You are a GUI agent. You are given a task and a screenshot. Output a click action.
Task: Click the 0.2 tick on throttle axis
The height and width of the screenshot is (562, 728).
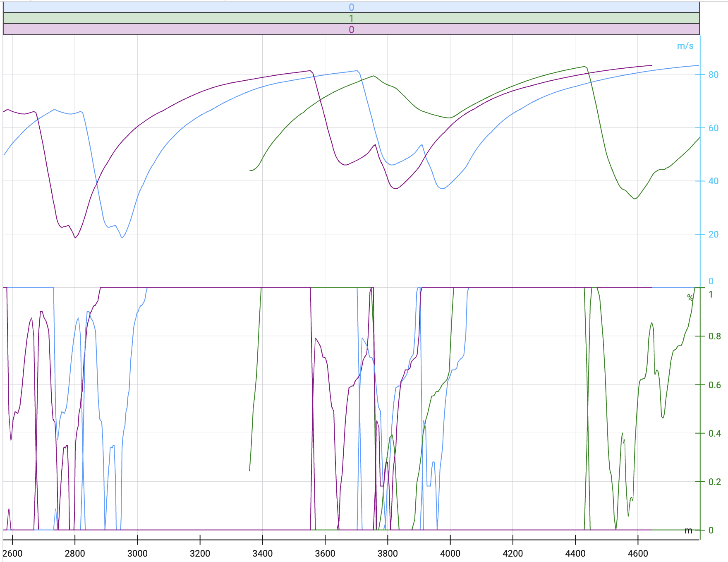[714, 482]
